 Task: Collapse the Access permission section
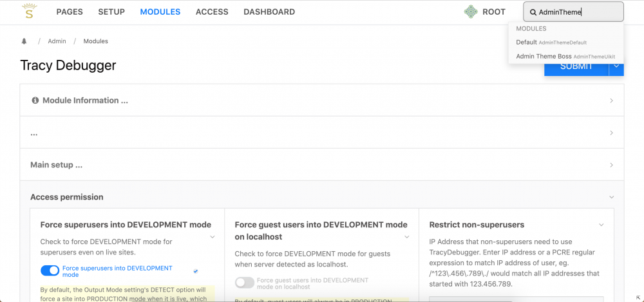611,197
